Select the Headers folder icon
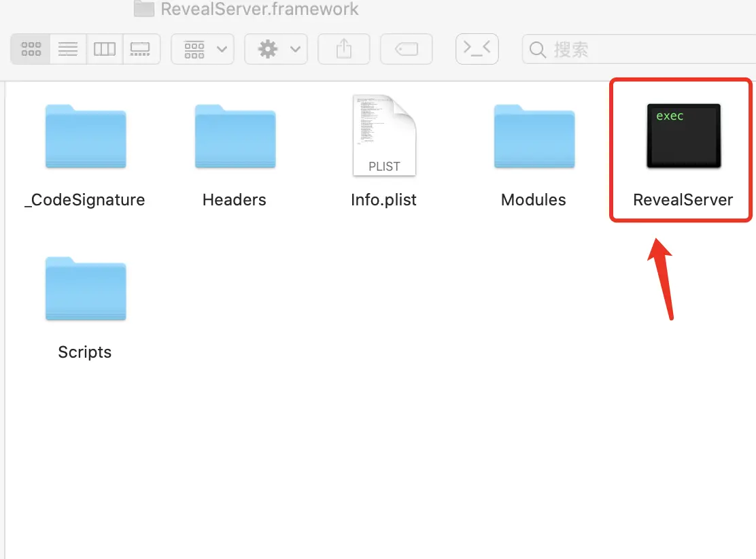Image resolution: width=756 pixels, height=559 pixels. tap(235, 137)
